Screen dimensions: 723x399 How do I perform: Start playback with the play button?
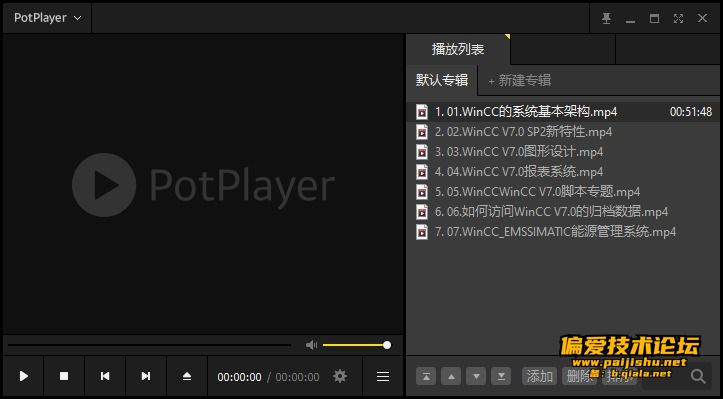[24, 376]
